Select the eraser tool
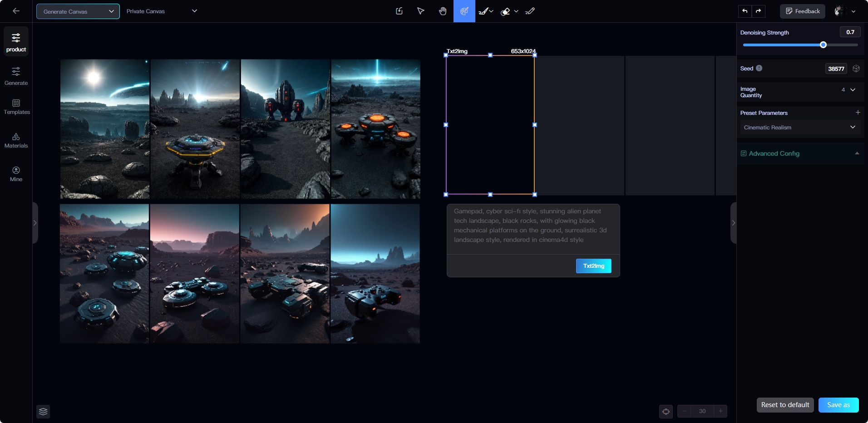The width and height of the screenshot is (868, 423). [x=505, y=12]
